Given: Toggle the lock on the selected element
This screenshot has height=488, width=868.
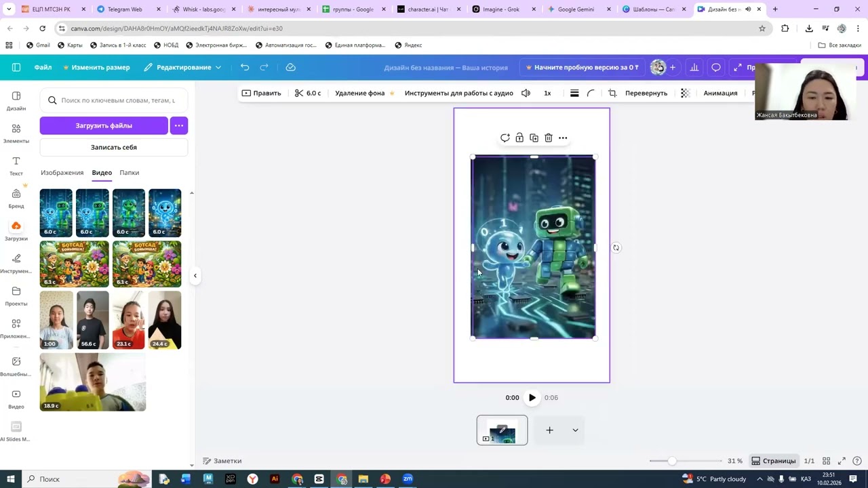Looking at the screenshot, I should pyautogui.click(x=519, y=138).
